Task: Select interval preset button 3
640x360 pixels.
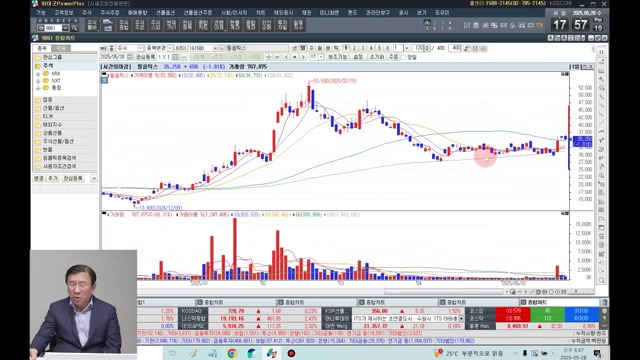Action: coord(363,48)
